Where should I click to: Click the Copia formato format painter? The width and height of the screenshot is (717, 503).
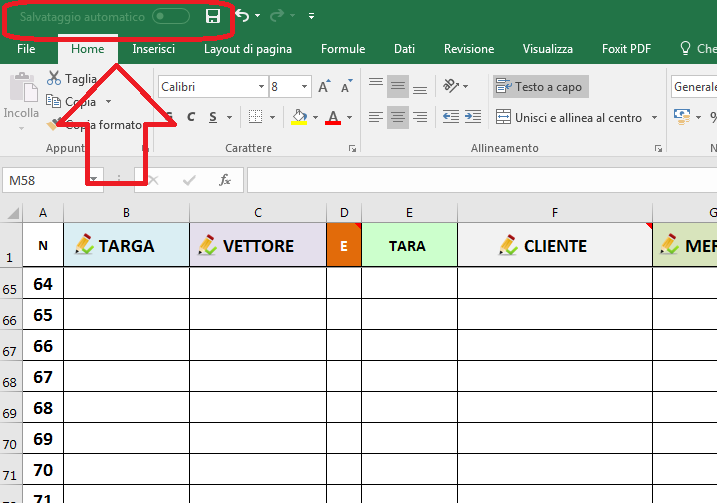[95, 124]
